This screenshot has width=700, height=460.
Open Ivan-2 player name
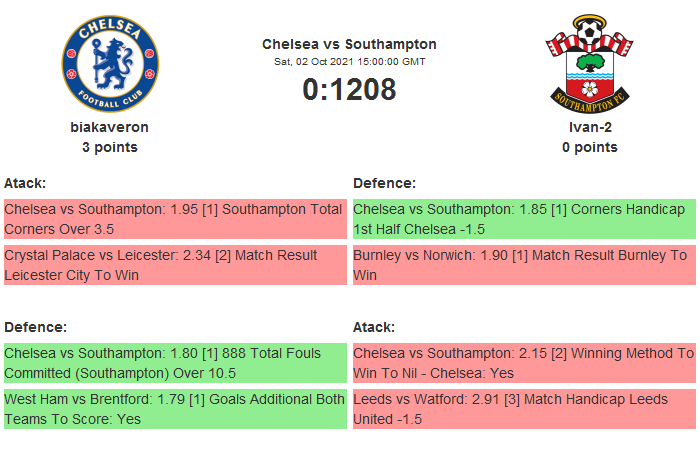click(x=589, y=127)
